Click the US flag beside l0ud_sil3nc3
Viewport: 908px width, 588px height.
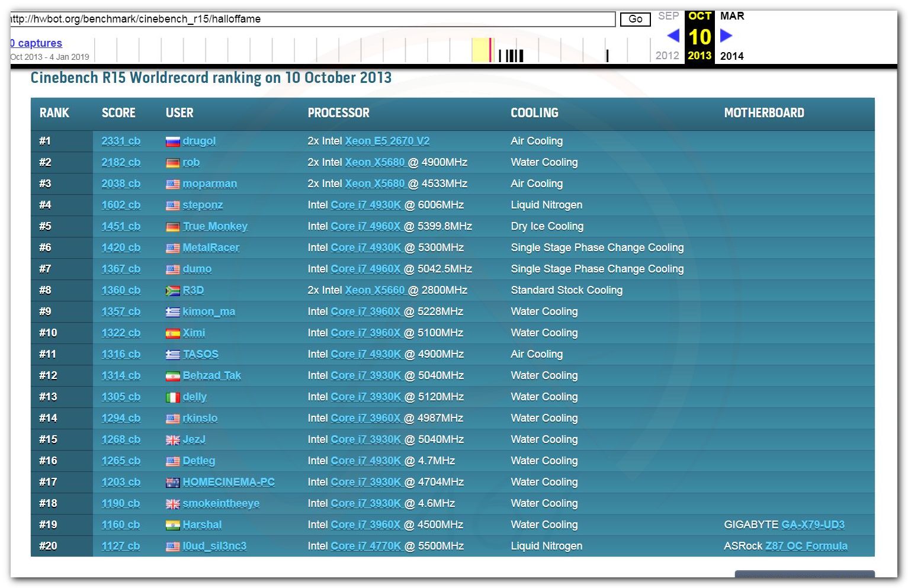[x=172, y=547]
